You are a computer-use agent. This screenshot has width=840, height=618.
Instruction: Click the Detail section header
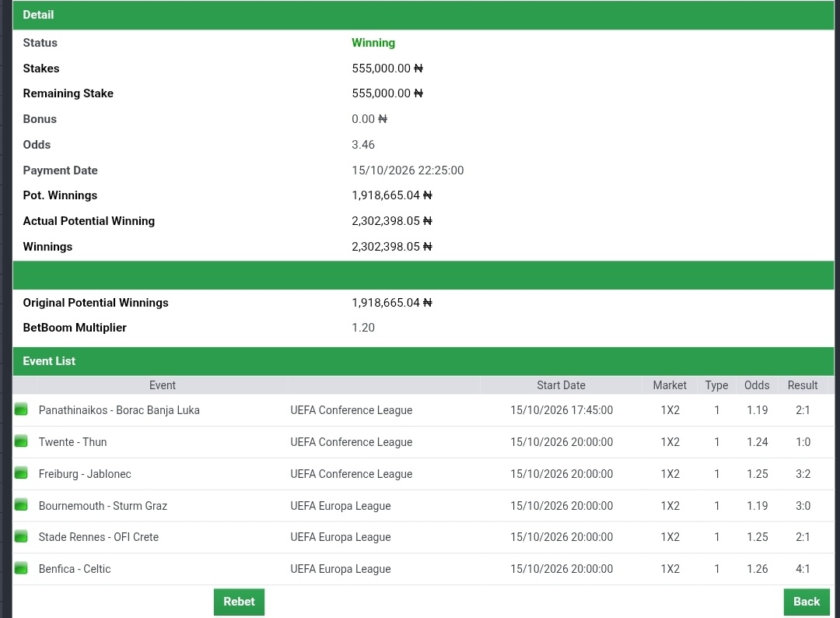[423, 15]
